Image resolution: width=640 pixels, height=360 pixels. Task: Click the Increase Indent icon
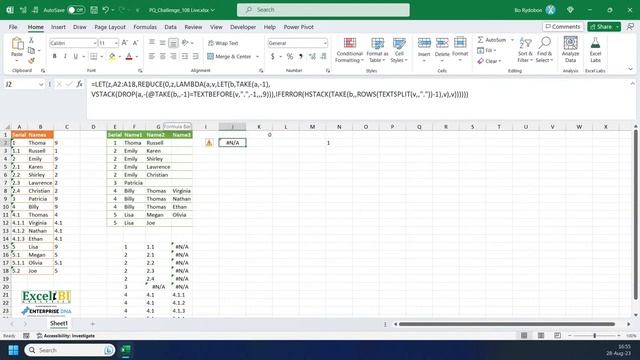[196, 56]
